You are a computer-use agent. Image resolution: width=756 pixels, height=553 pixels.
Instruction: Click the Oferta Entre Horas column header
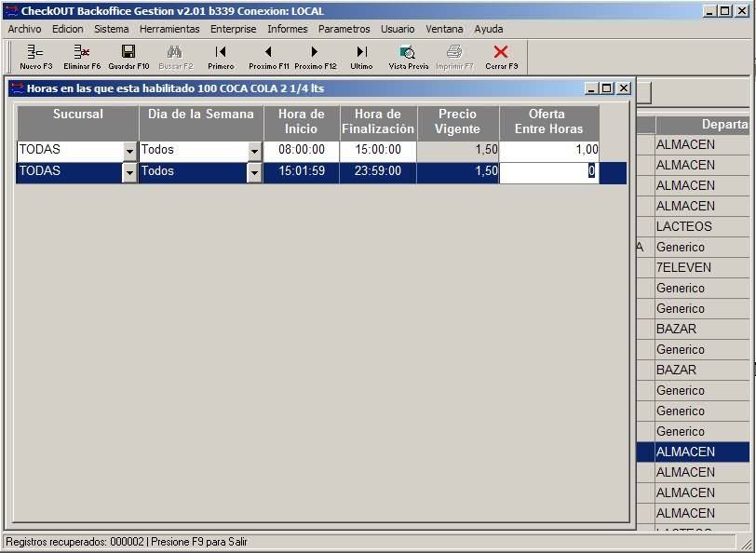549,123
